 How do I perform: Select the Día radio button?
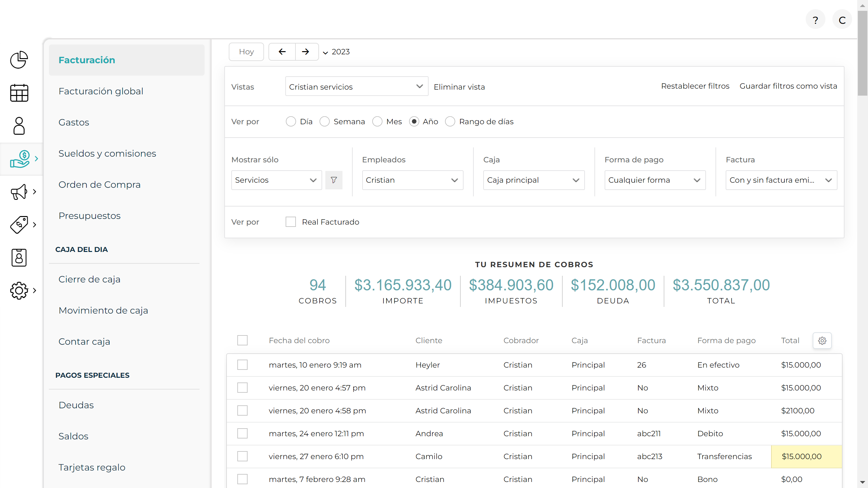[x=291, y=121]
